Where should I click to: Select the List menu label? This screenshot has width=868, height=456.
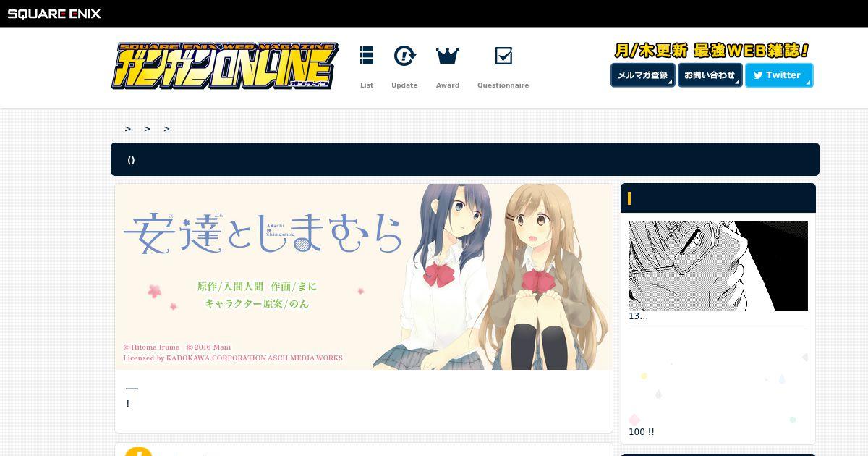coord(367,85)
